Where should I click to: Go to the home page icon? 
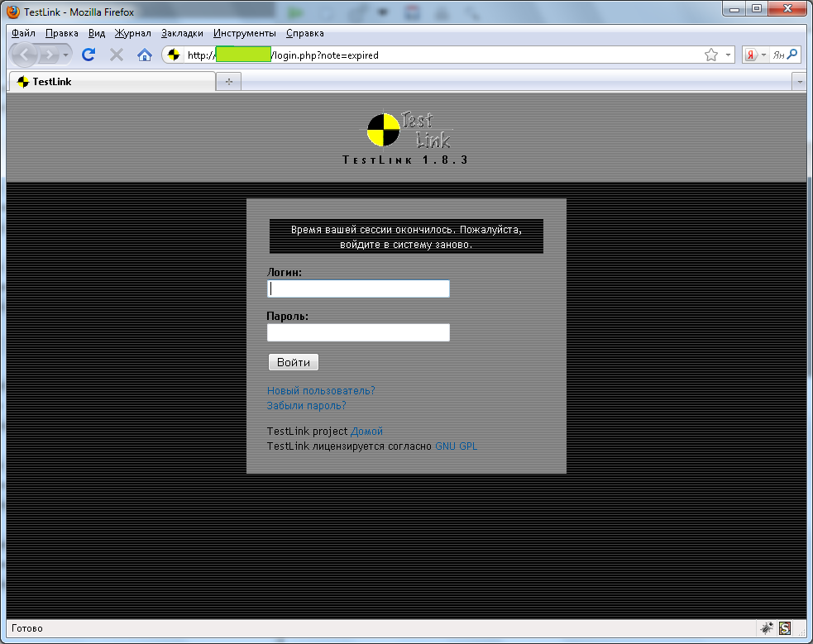click(x=145, y=55)
